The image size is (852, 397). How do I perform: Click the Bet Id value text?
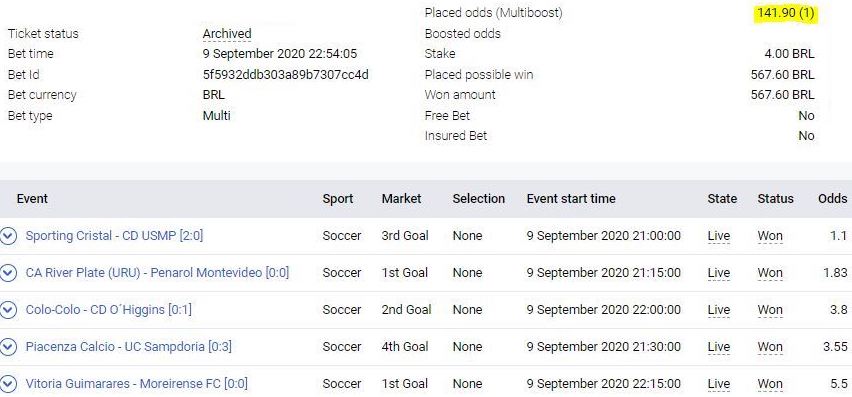[286, 74]
